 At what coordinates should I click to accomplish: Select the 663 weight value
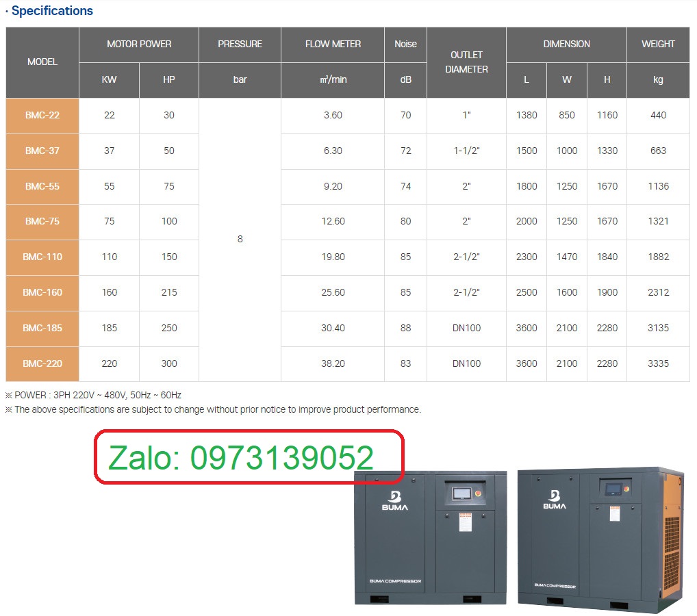[x=658, y=151]
